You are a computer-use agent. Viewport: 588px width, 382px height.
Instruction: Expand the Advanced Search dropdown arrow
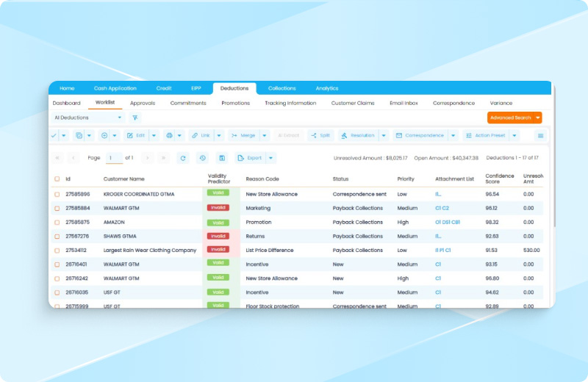point(538,118)
